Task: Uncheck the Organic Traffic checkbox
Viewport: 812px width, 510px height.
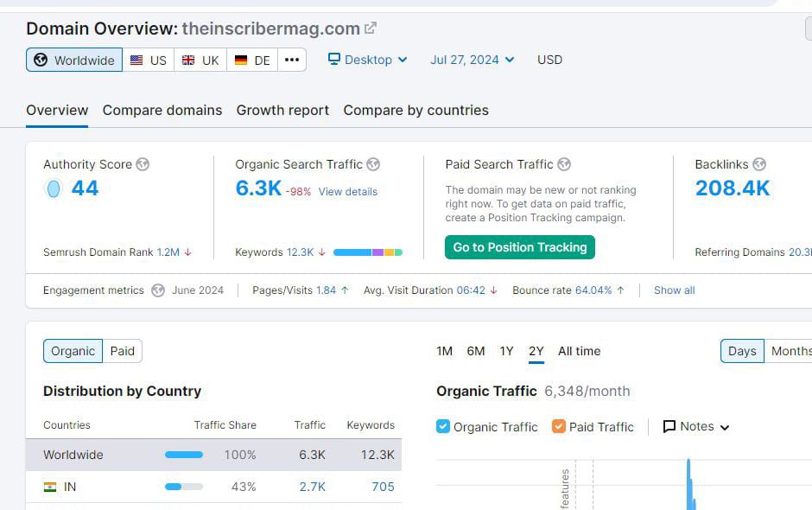Action: pyautogui.click(x=443, y=426)
